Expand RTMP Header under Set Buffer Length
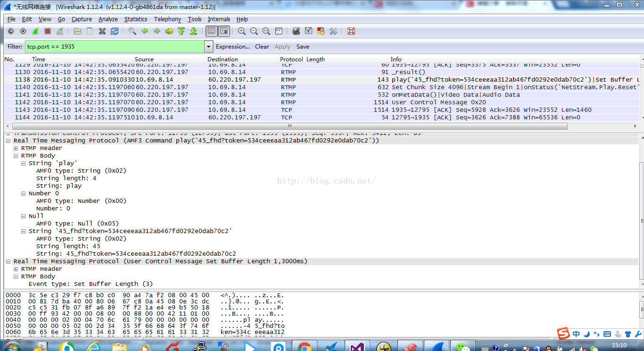 (16, 269)
